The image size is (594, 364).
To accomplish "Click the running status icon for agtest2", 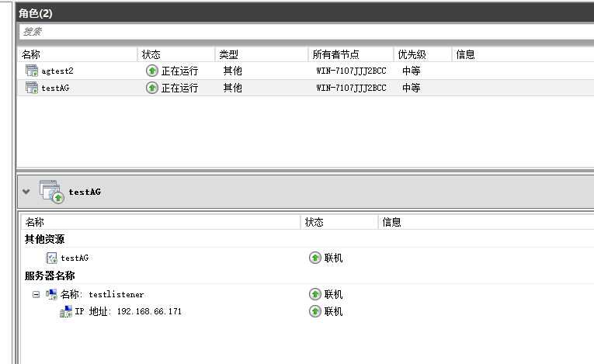I will (152, 71).
